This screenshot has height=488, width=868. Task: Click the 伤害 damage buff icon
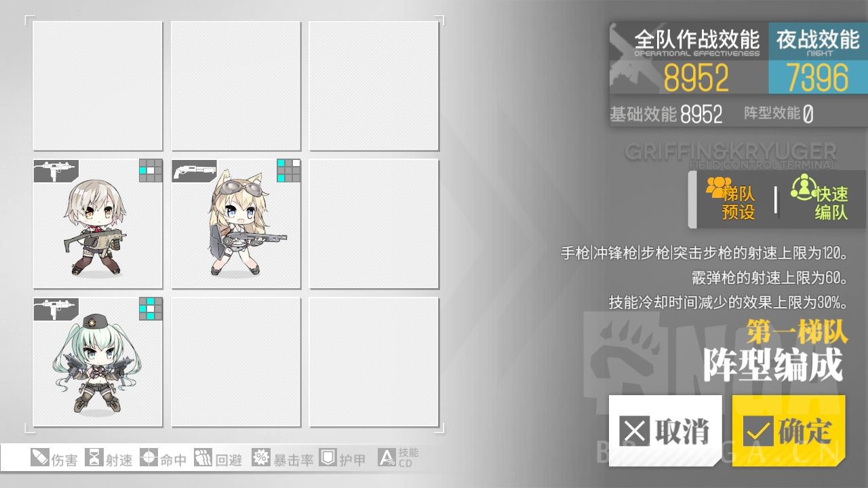pos(40,457)
